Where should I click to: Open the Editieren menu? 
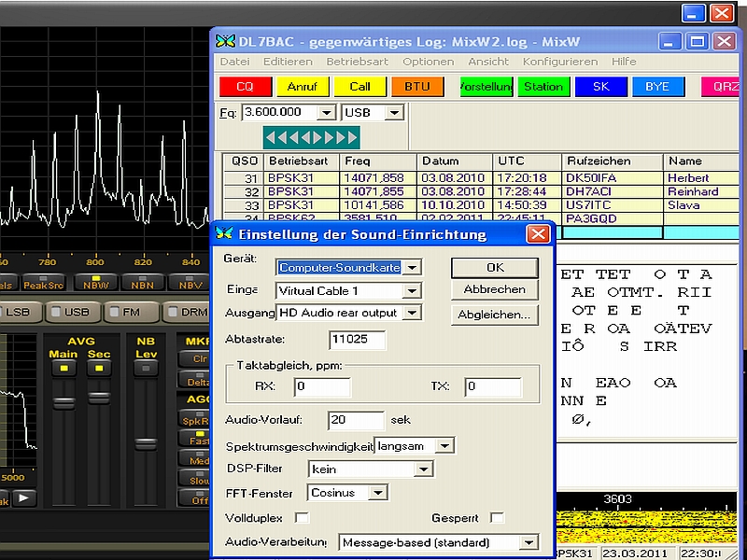point(288,62)
